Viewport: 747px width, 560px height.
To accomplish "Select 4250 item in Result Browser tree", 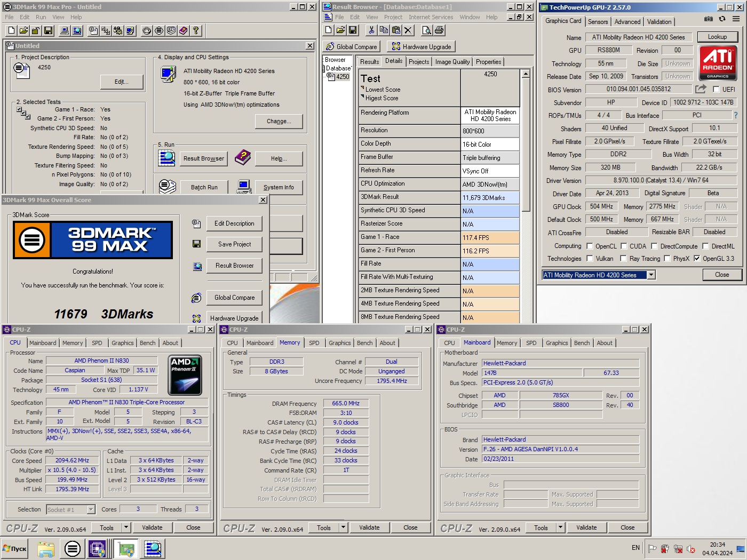I will [x=343, y=77].
